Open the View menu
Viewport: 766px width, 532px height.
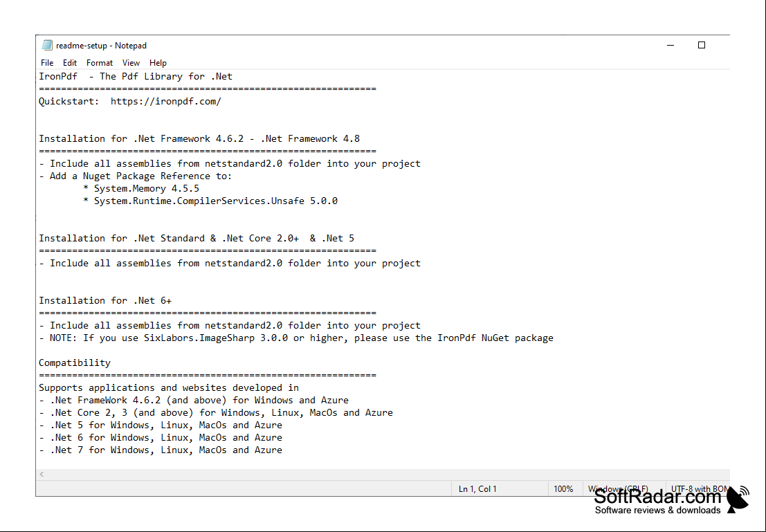[131, 62]
